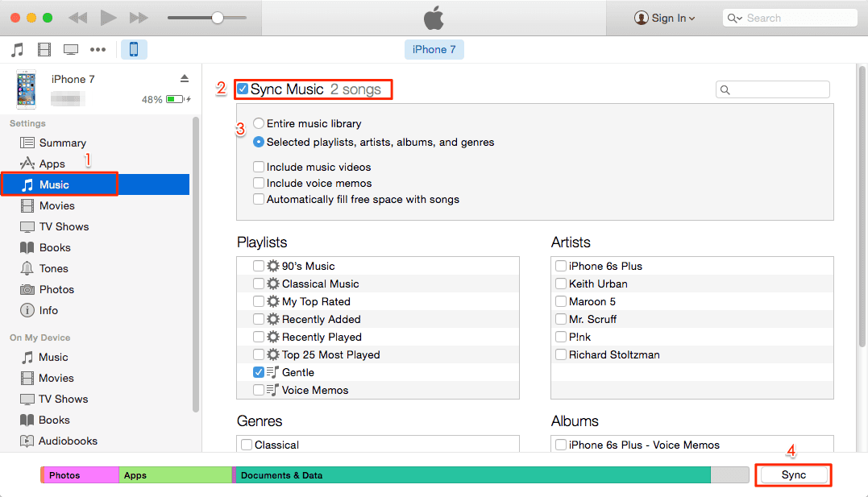The image size is (868, 497).
Task: Uncheck the Sync Music checkbox
Action: [x=243, y=89]
